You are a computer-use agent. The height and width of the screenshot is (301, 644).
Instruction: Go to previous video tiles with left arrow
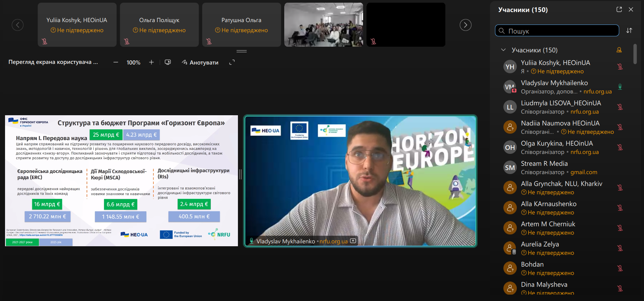click(x=17, y=25)
